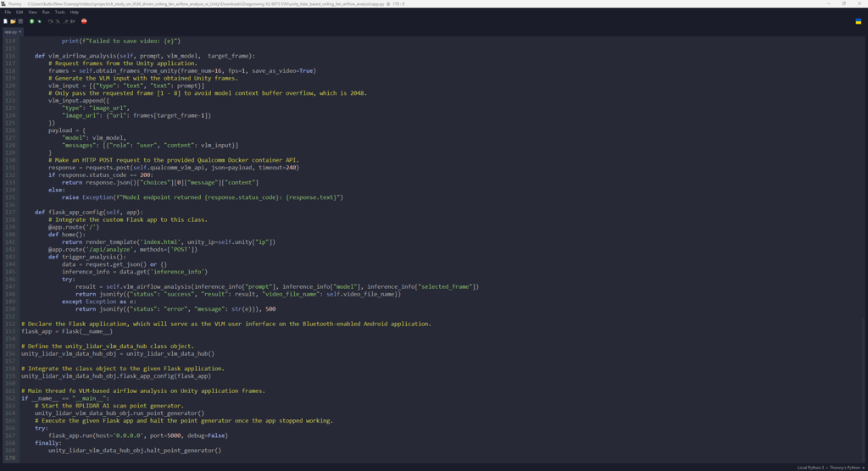Click the 'result = self.vlm_airflow_analysis' line
Screen dimensions: 868x471
click(x=277, y=286)
